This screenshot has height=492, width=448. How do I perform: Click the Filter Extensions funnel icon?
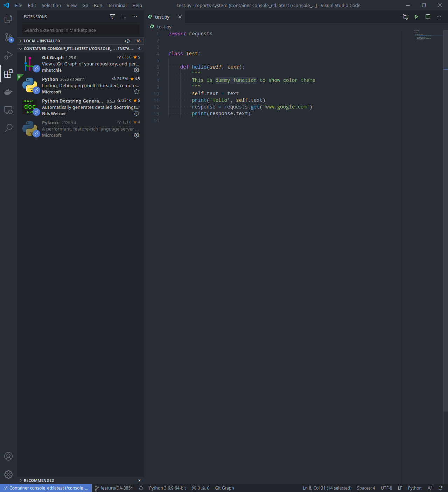[112, 16]
